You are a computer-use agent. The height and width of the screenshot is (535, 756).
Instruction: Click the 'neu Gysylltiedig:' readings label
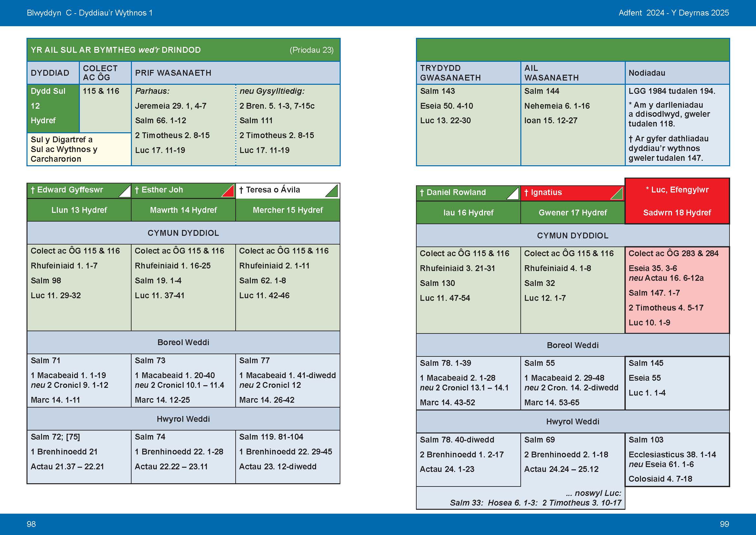[x=272, y=91]
